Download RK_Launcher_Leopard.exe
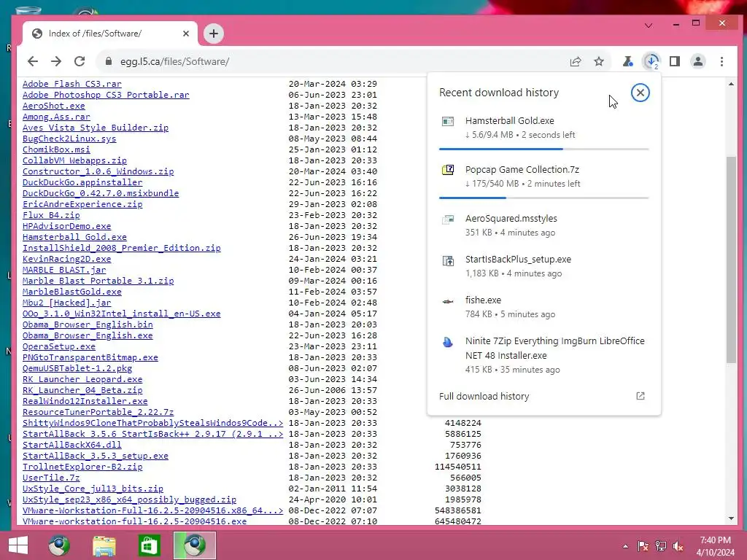This screenshot has height=560, width=747. pos(82,379)
